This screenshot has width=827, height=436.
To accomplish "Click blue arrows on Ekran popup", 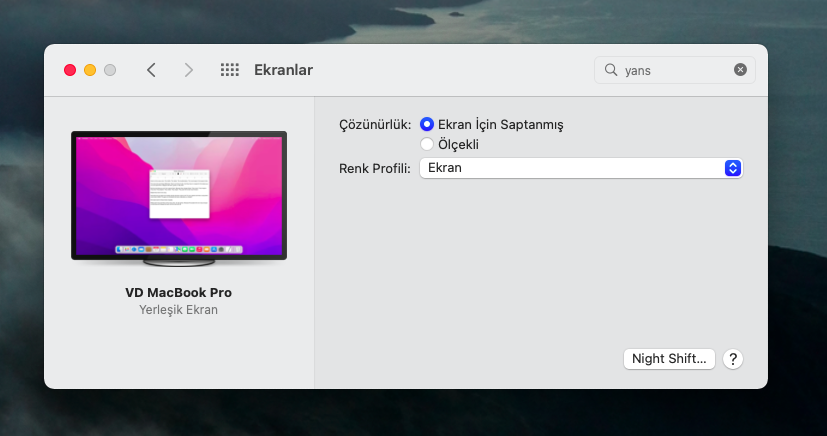I will 732,168.
